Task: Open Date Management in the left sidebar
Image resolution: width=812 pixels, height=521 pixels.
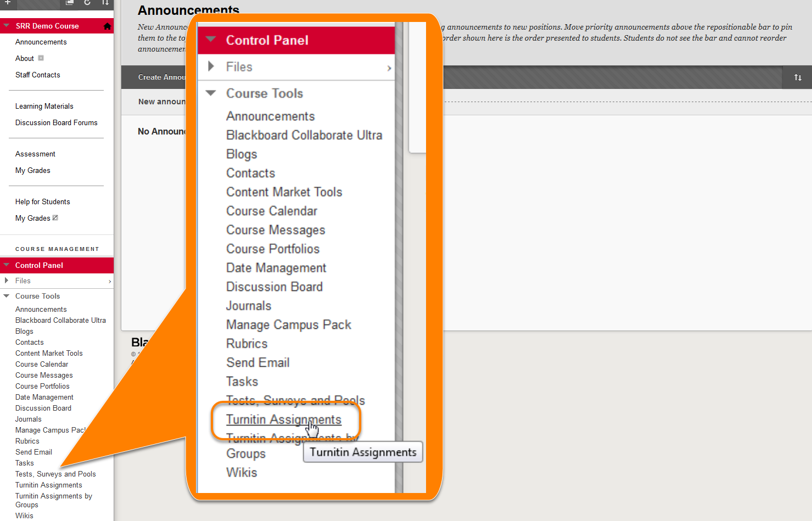Action: coord(44,397)
